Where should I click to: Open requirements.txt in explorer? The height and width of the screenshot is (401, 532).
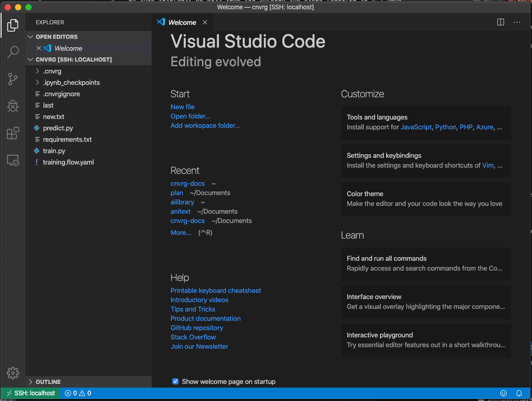pos(88,139)
